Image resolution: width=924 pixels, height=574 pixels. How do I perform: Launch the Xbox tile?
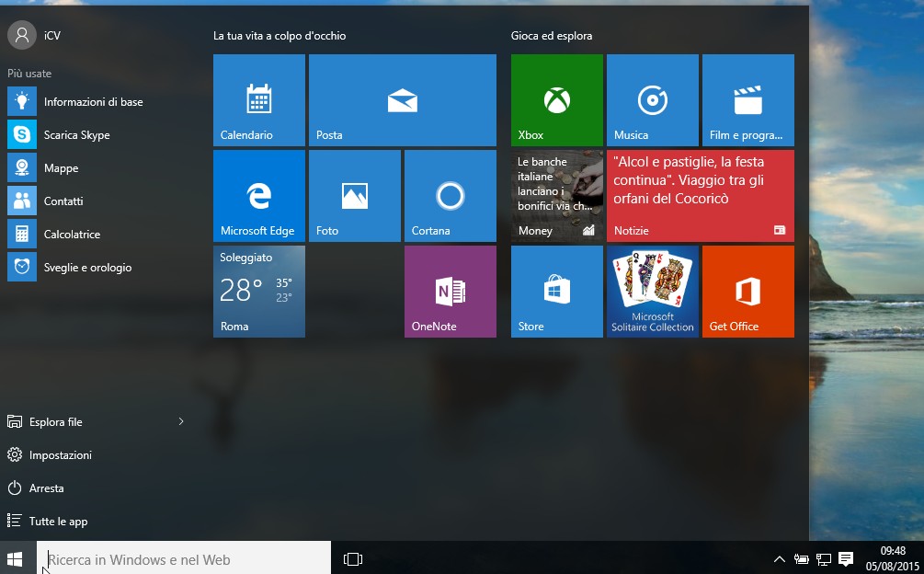557,100
